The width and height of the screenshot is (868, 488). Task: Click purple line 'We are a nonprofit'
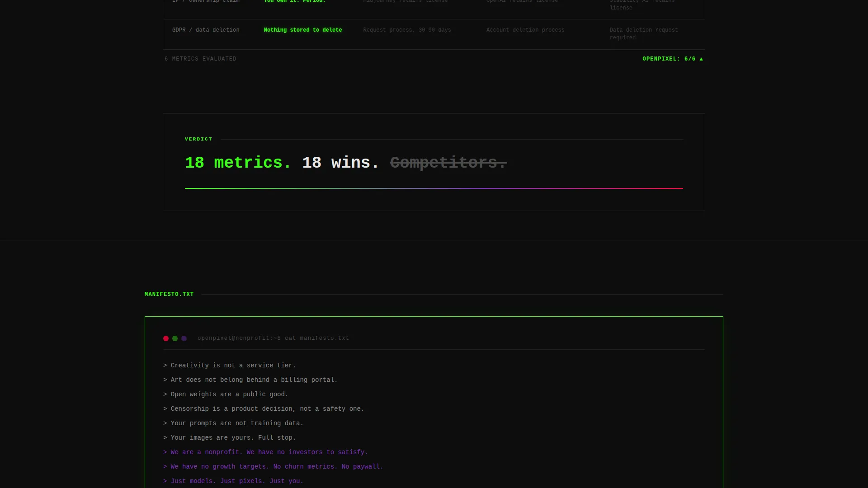click(x=265, y=452)
